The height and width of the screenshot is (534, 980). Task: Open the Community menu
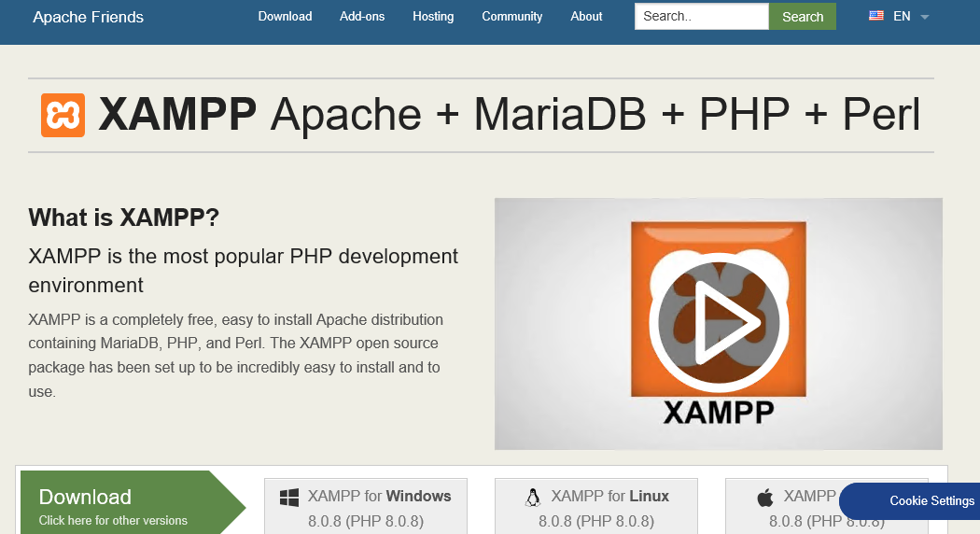pos(511,16)
